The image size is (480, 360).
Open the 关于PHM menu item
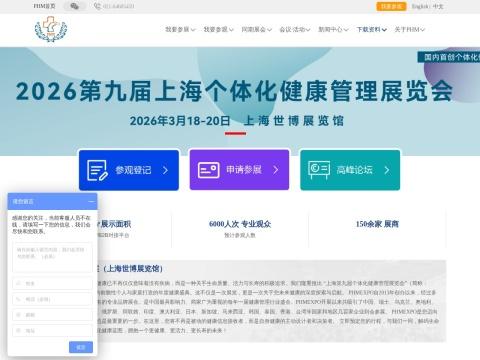pyautogui.click(x=410, y=29)
